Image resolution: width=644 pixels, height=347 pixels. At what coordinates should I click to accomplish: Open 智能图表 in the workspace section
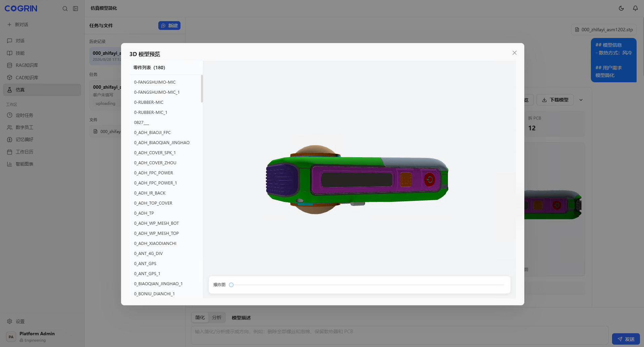tap(42, 164)
